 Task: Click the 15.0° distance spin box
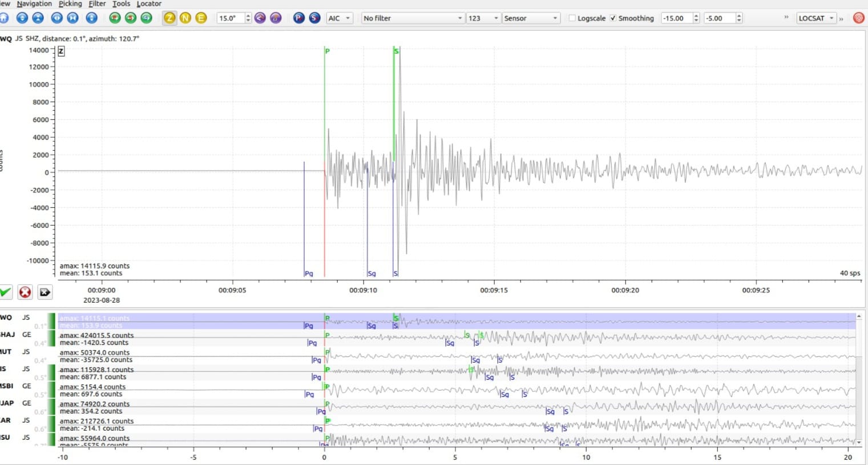click(x=231, y=18)
